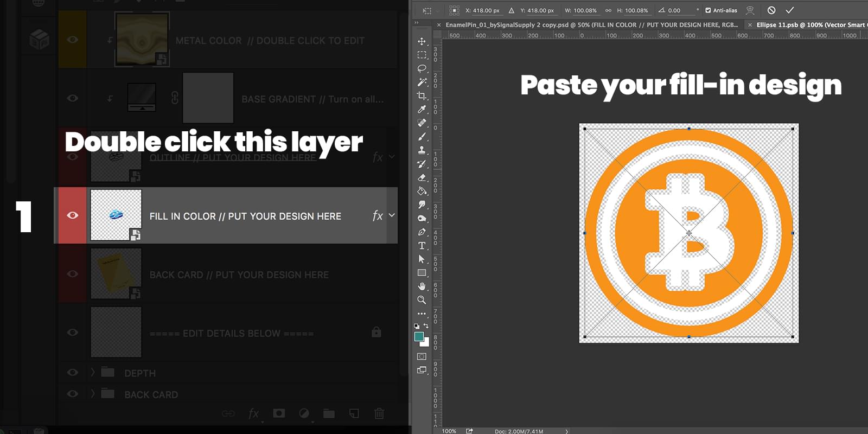Select the Crop tool
Screen dimensions: 868x434
point(422,95)
